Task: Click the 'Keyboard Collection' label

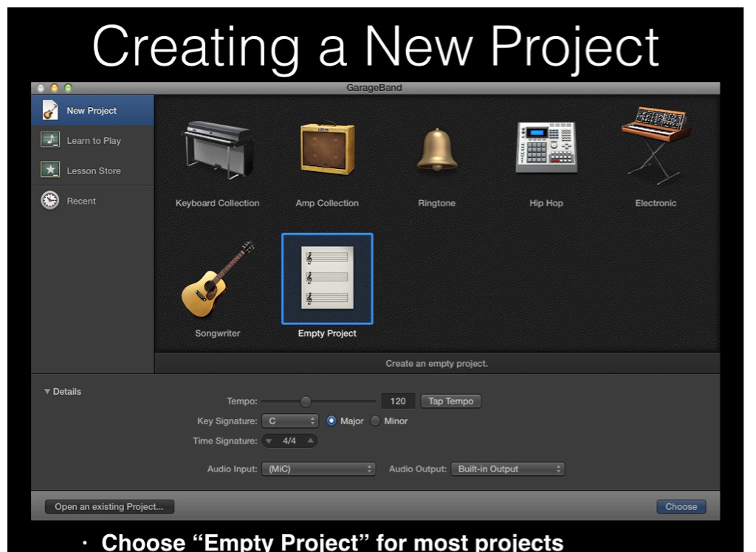Action: click(218, 203)
